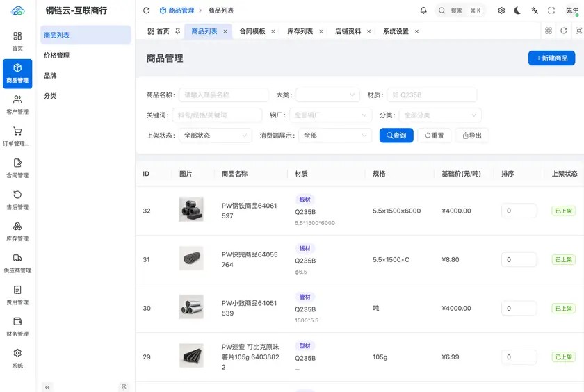
Task: Close the 合同模板 tab
Action: (x=273, y=31)
